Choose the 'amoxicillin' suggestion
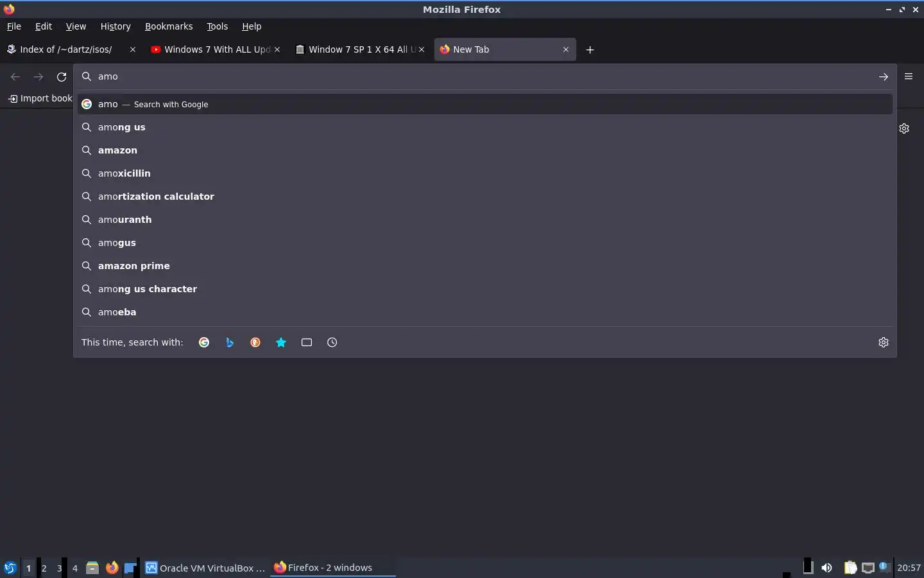Viewport: 924px width, 578px height. [x=485, y=173]
